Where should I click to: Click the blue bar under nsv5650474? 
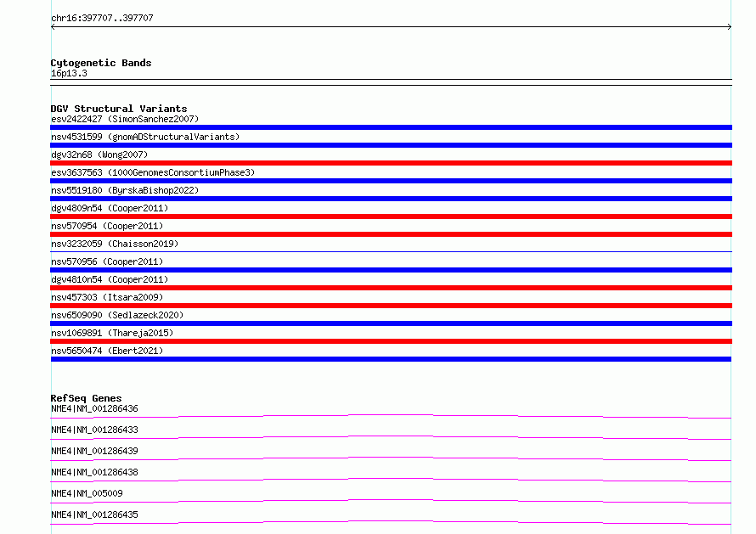[391, 359]
